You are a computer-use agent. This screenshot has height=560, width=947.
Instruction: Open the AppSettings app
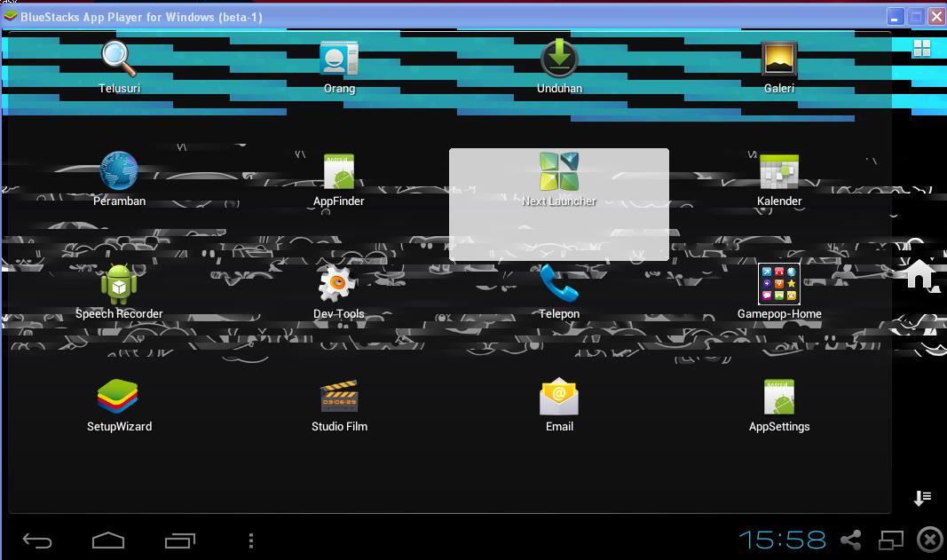pyautogui.click(x=779, y=396)
